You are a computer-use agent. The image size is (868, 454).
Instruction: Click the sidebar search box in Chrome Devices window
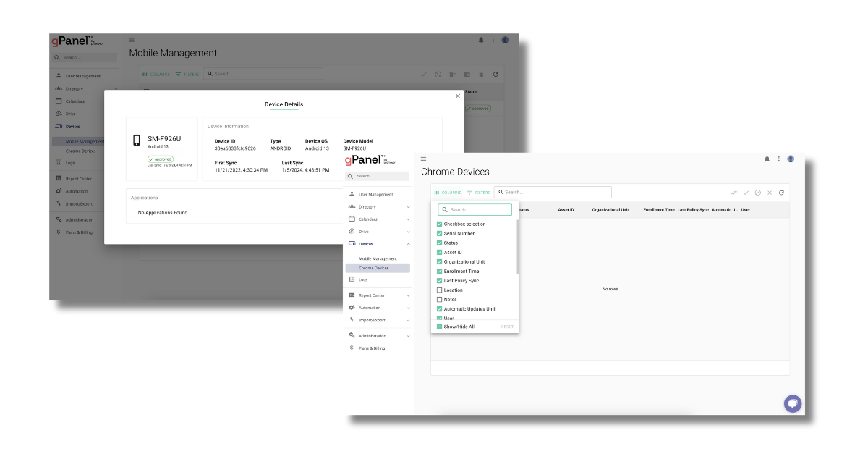(377, 176)
